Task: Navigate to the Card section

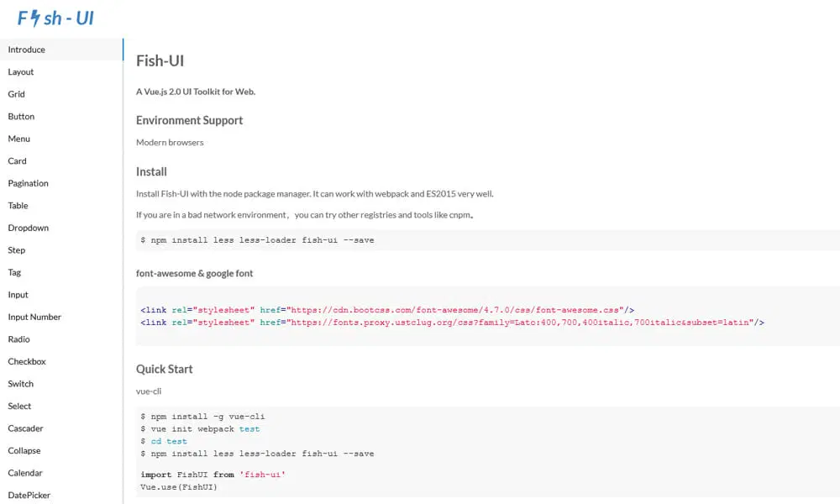Action: point(61,160)
